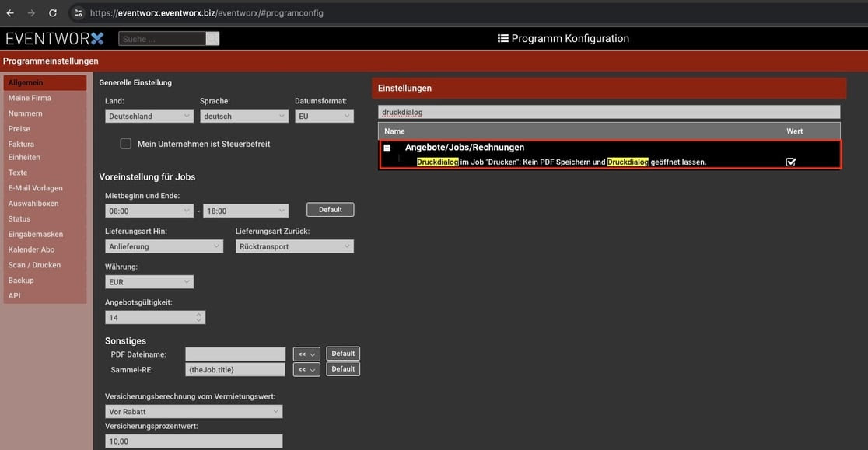The height and width of the screenshot is (450, 868).
Task: Open the Land dropdown
Action: tap(149, 116)
